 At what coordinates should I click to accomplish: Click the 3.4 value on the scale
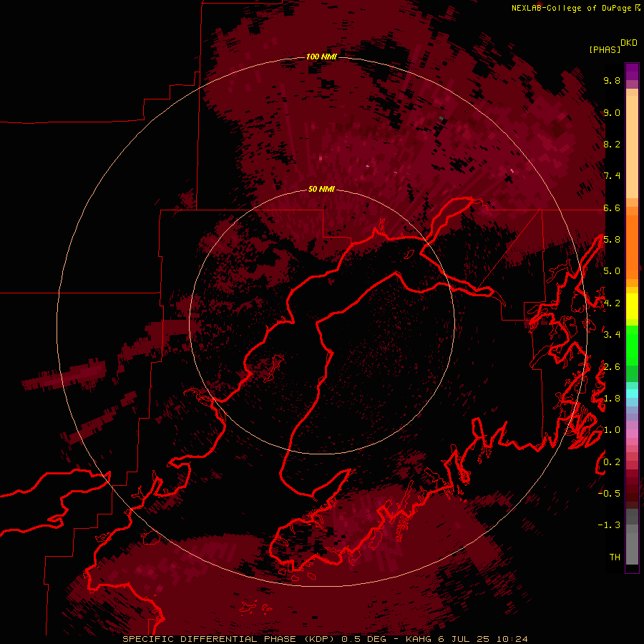coord(612,335)
